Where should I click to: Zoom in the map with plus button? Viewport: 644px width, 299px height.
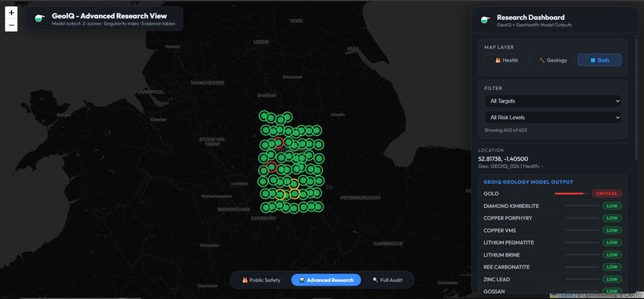(x=11, y=12)
